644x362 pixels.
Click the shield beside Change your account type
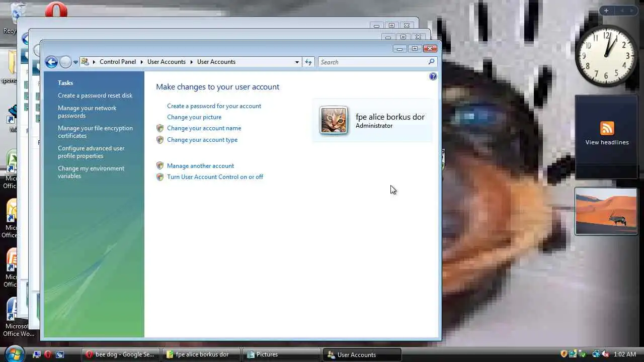(160, 140)
